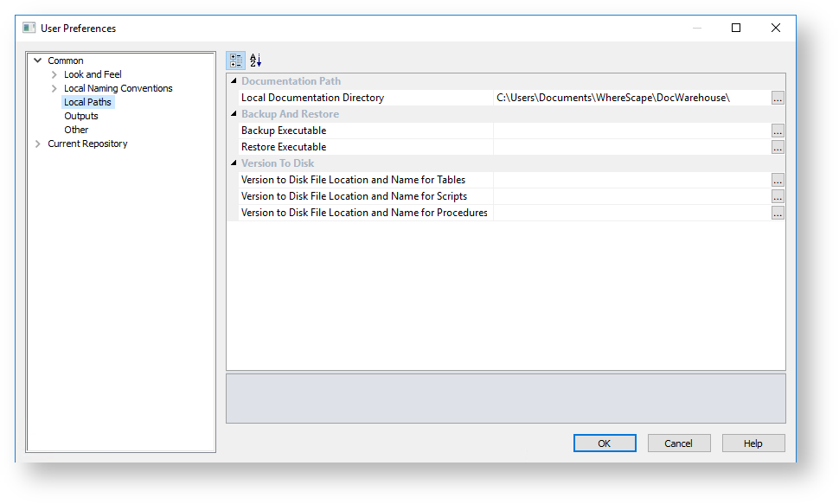Select Local Paths in the tree

pyautogui.click(x=87, y=102)
